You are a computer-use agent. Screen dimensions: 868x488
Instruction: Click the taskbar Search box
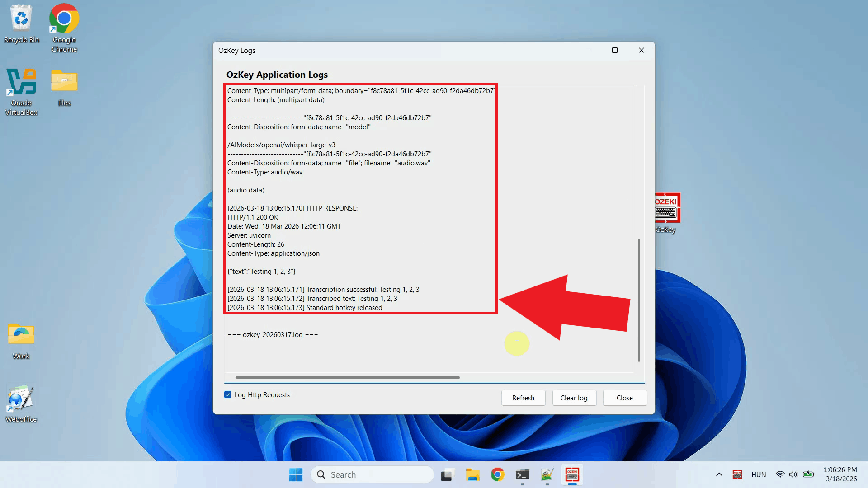372,474
